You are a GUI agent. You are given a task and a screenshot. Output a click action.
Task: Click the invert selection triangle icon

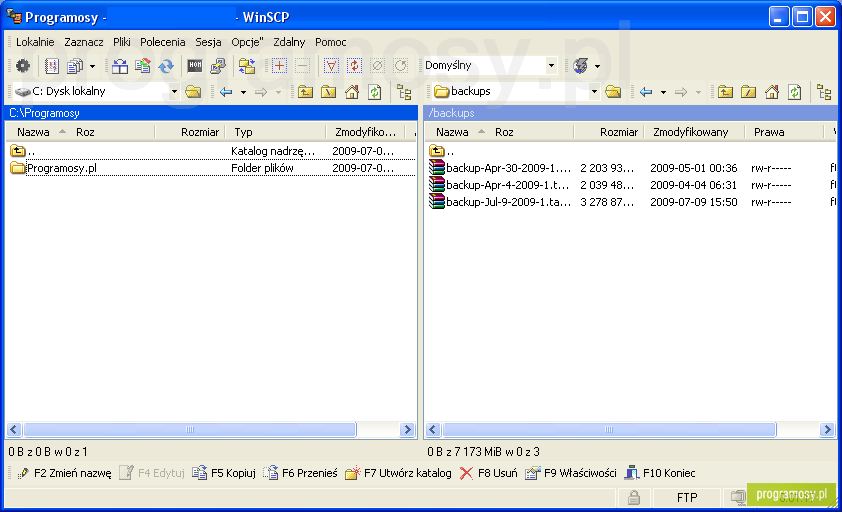tap(331, 66)
